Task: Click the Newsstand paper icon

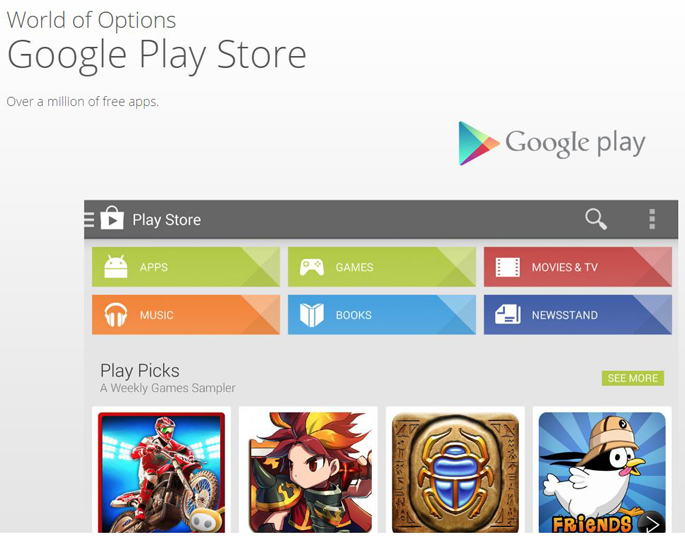Action: coord(508,315)
